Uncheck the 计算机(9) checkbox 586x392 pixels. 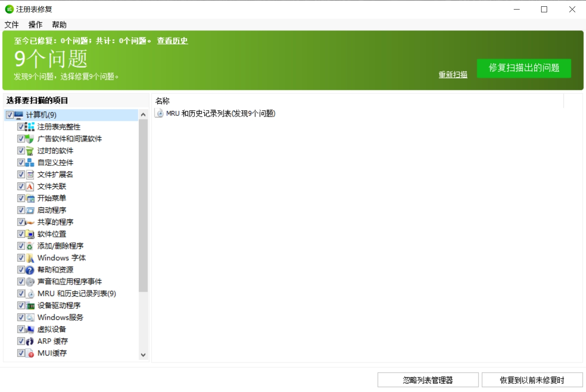click(x=9, y=115)
